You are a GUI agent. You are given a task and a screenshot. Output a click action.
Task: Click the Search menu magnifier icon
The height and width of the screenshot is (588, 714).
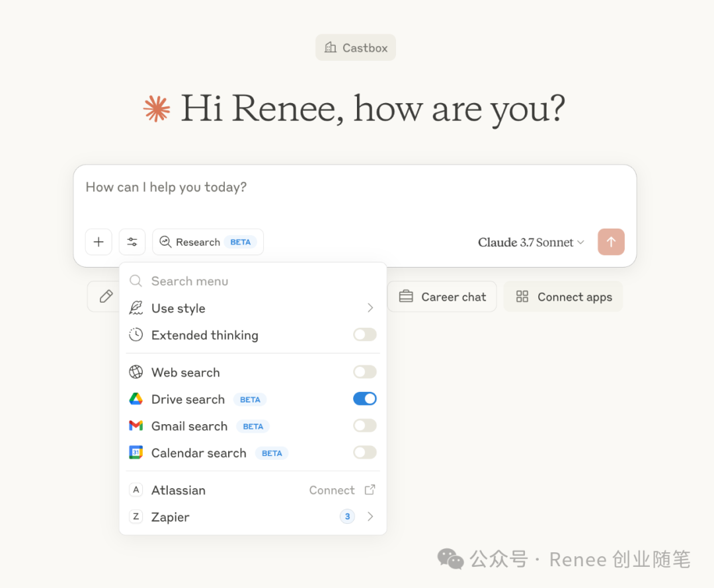point(136,281)
